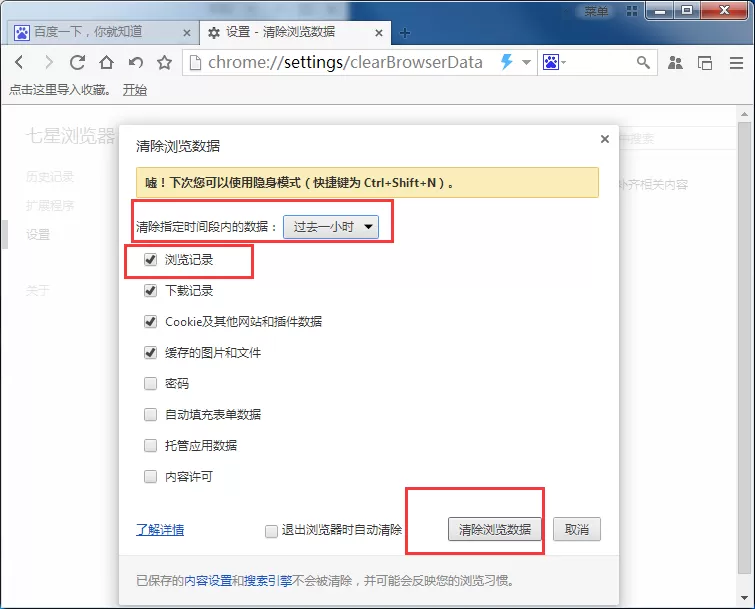Click the page icon in address bar
This screenshot has width=755, height=609.
pyautogui.click(x=195, y=62)
